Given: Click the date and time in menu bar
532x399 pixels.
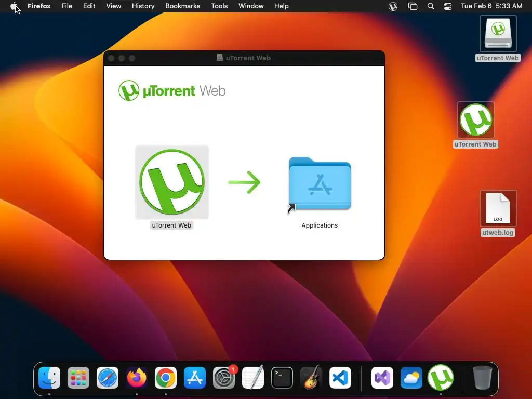Looking at the screenshot, I should pos(491,6).
